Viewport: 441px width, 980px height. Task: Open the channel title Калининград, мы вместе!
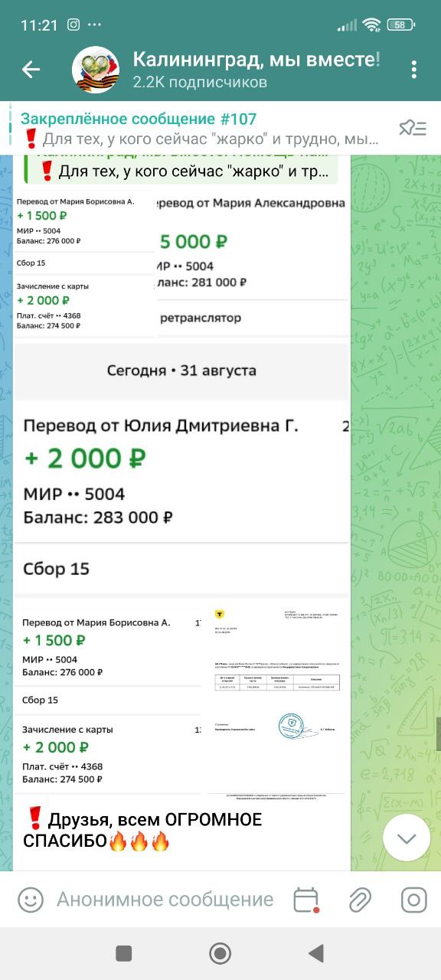click(x=256, y=59)
